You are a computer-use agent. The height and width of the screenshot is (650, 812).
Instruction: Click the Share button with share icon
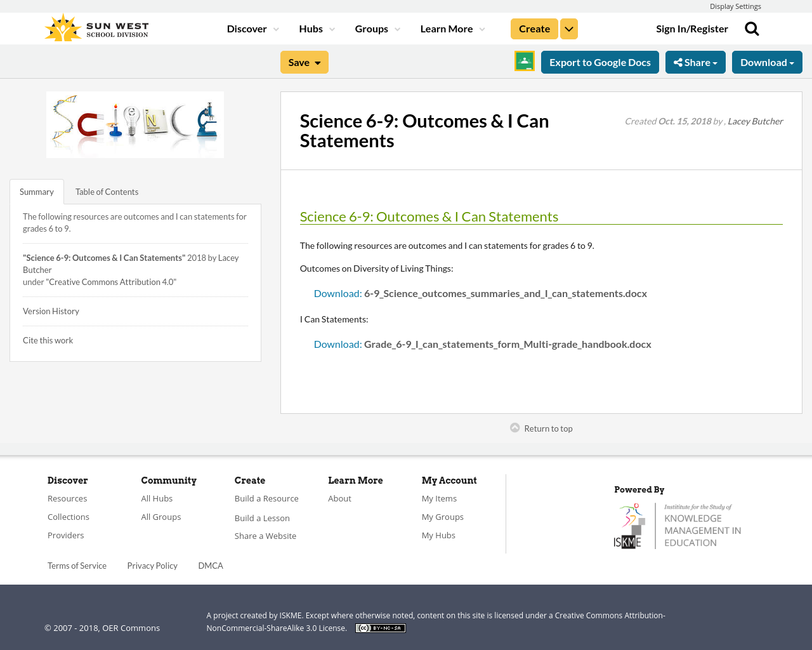695,62
